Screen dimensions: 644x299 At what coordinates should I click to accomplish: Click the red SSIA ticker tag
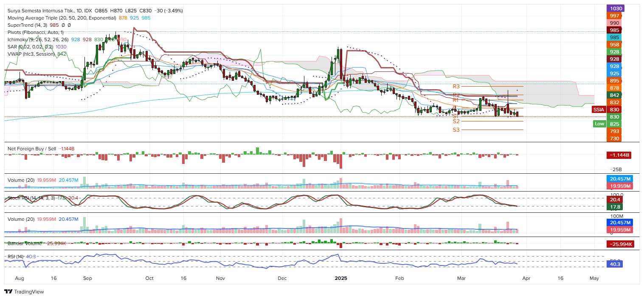coord(599,110)
